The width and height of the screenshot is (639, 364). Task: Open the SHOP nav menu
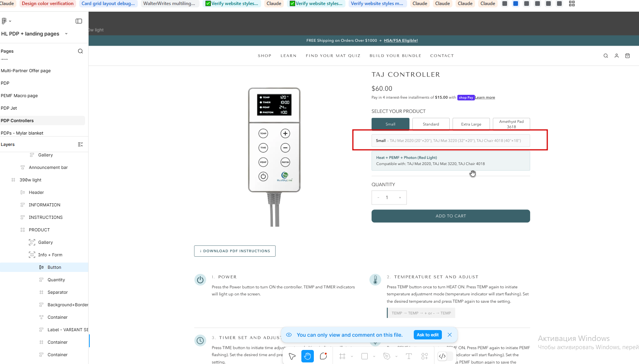point(265,56)
